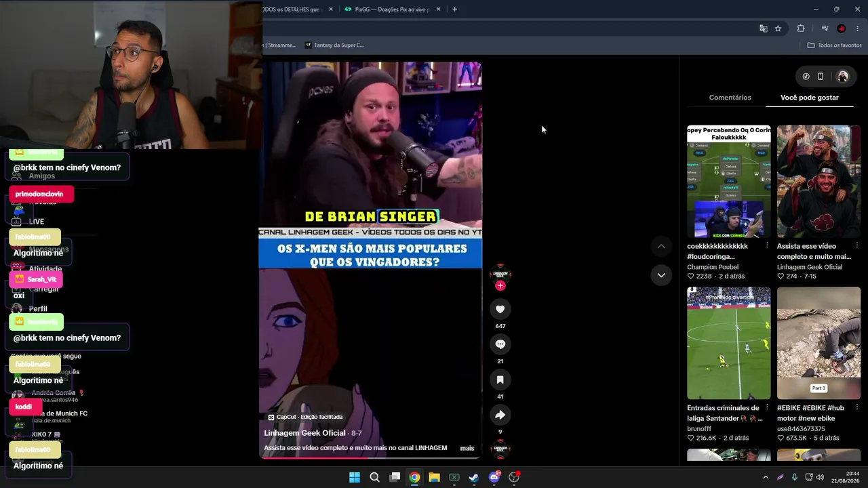Open the Google Translate page icon
Viewport: 868px width, 488px height.
[764, 28]
